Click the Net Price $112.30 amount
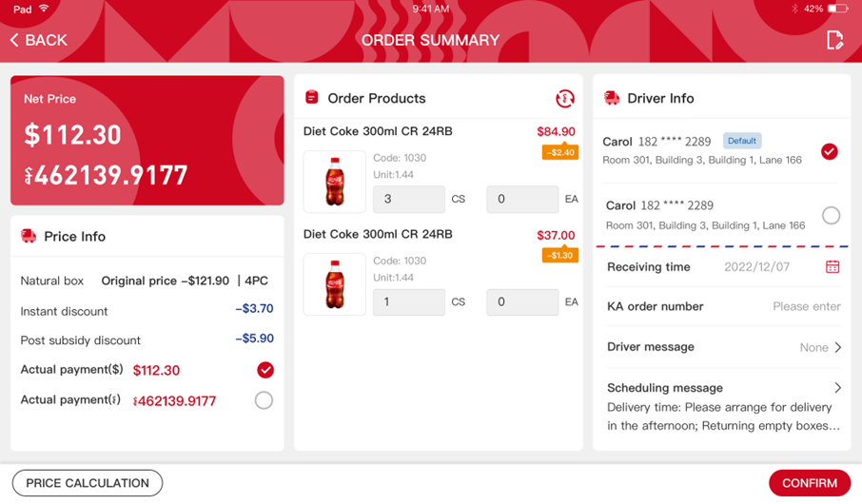Screen dimensions: 862x504 coord(72,135)
